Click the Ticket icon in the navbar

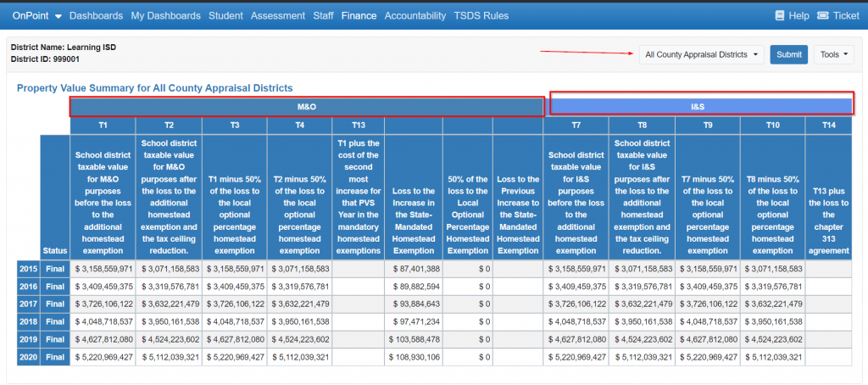[x=822, y=16]
